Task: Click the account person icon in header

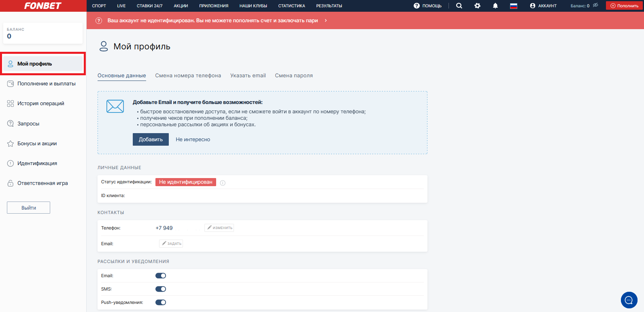Action: point(533,6)
